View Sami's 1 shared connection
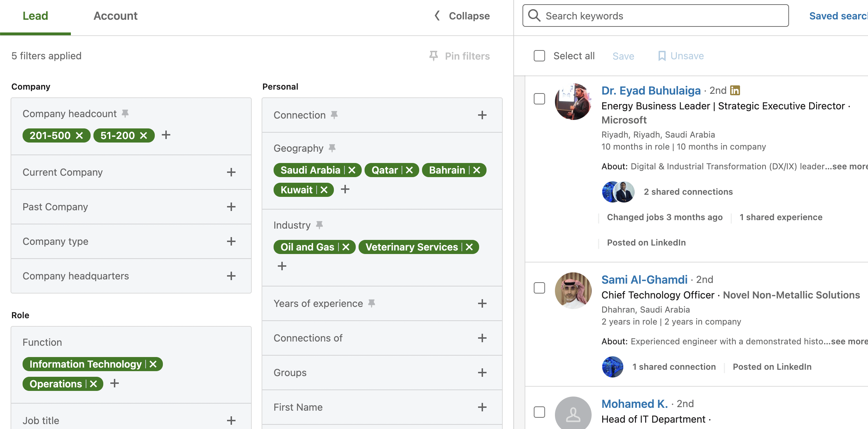Screen dimensions: 868x429 [x=674, y=367]
